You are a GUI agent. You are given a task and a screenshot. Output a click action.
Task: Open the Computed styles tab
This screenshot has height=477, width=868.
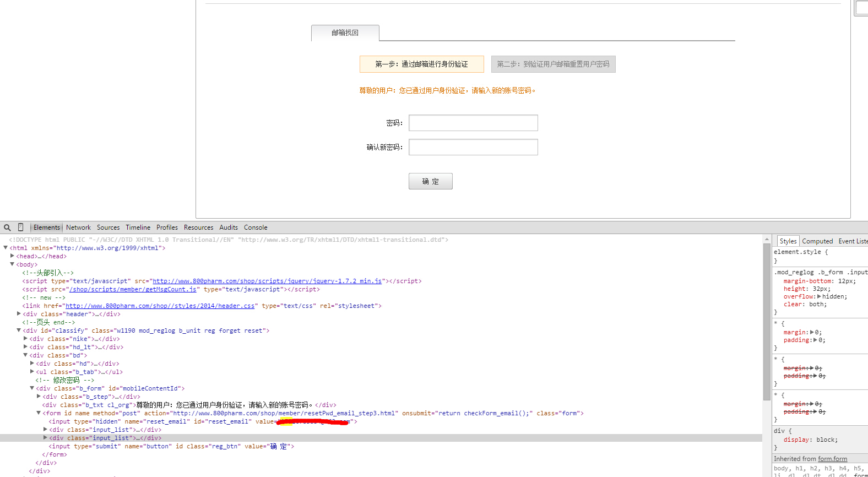(x=817, y=241)
